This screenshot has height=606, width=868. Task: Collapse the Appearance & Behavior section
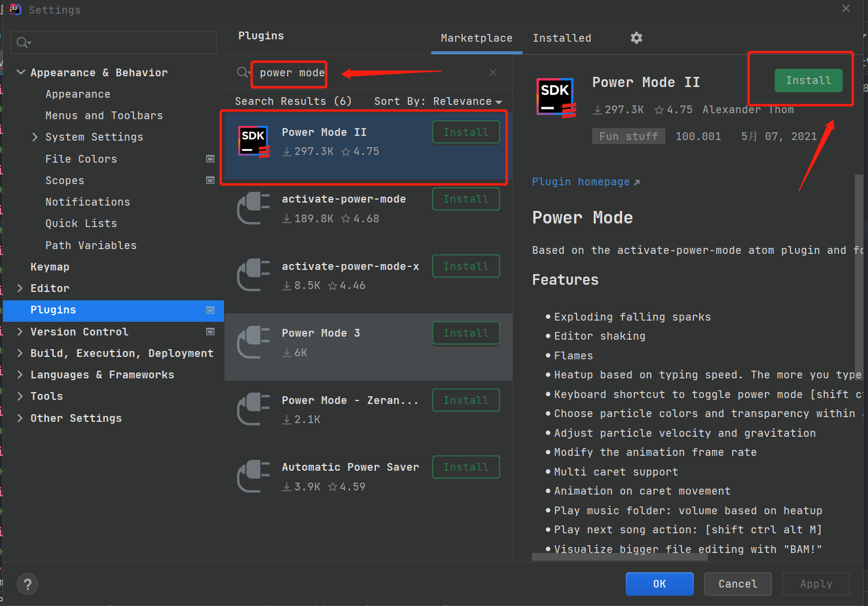(x=21, y=72)
